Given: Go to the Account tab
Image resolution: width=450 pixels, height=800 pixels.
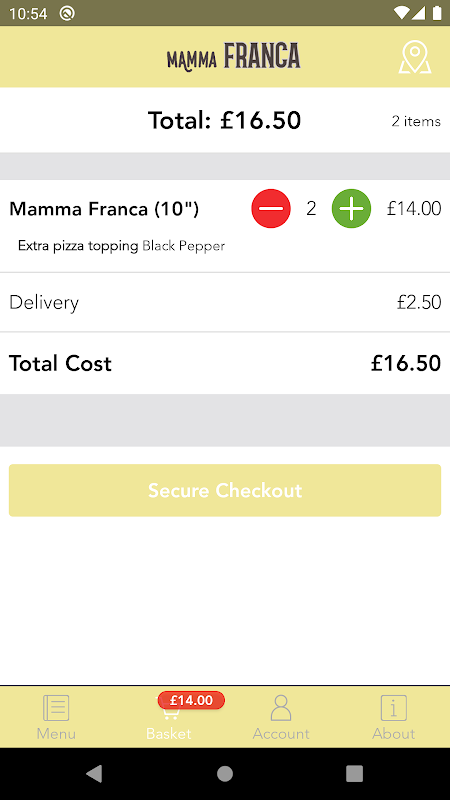Looking at the screenshot, I should click(x=281, y=717).
